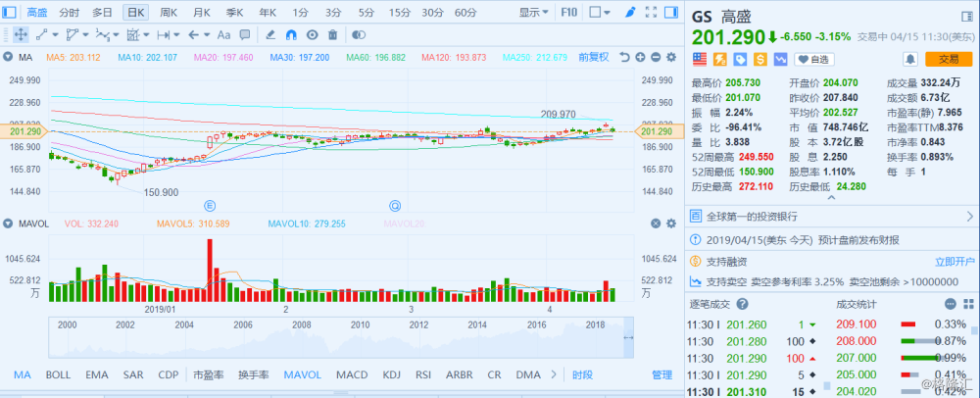Switch to 60分 chart period
Screen dimensions: 980x398
[x=465, y=12]
